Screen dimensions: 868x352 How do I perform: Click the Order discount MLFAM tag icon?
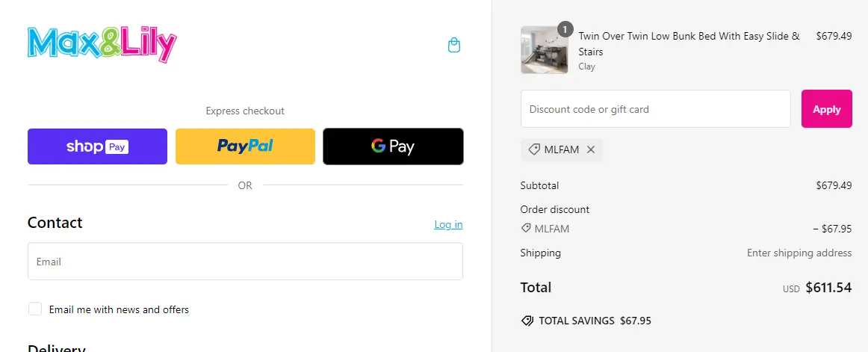click(x=526, y=229)
